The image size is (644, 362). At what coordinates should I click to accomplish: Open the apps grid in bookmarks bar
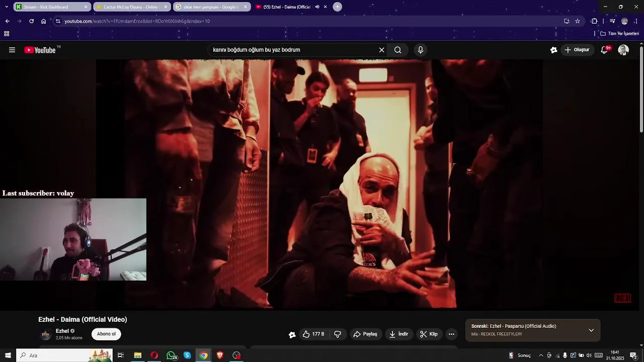coord(7,34)
